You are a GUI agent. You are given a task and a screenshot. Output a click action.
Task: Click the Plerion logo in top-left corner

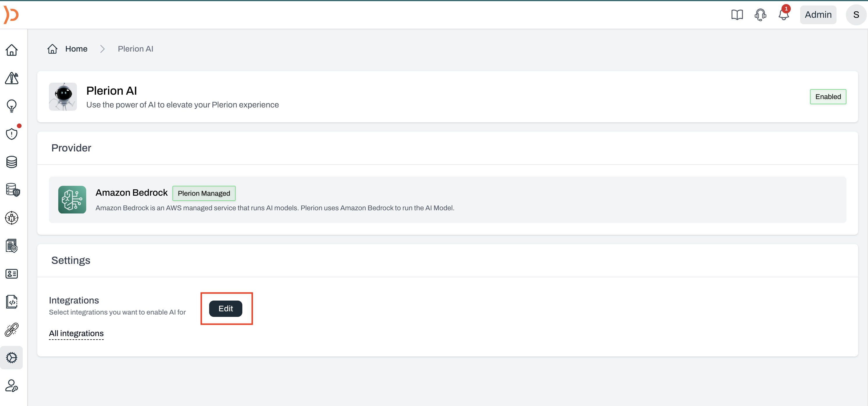coord(11,15)
